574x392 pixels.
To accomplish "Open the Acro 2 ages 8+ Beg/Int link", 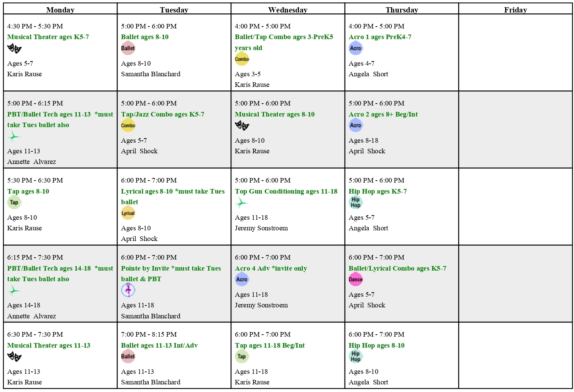I will [x=383, y=114].
